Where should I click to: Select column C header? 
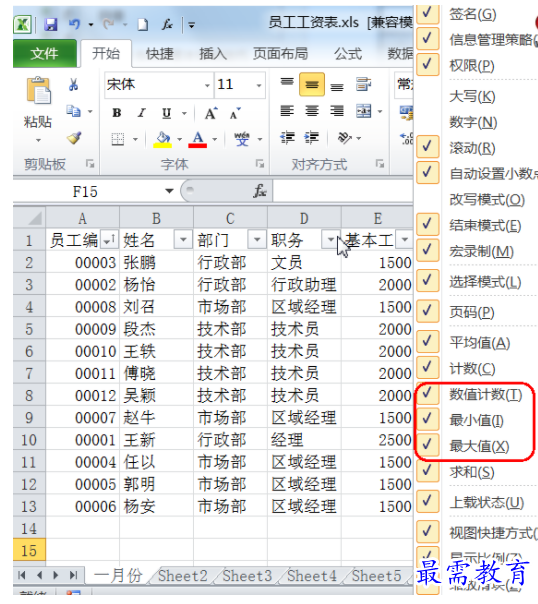tap(230, 218)
